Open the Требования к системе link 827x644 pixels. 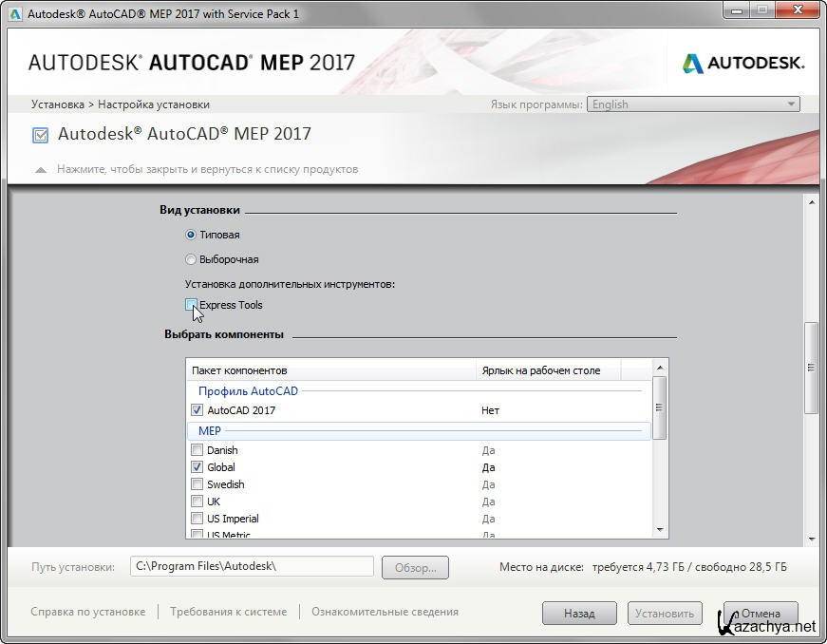(228, 612)
